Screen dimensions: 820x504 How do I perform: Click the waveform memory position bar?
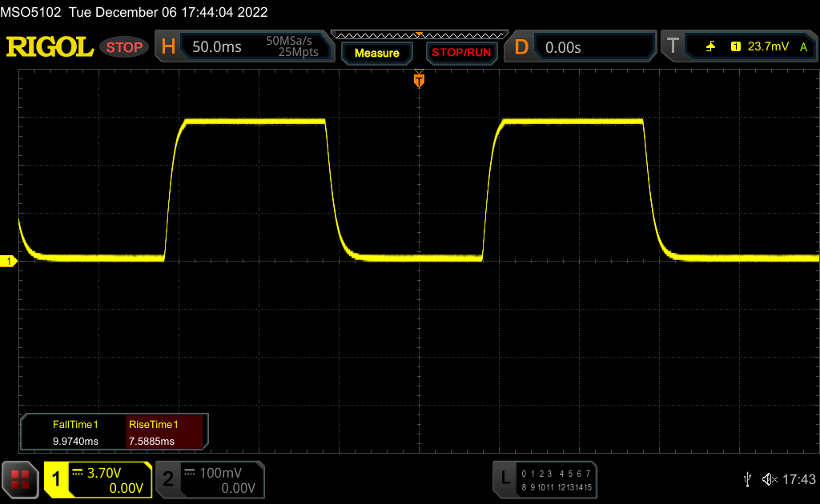click(x=420, y=35)
